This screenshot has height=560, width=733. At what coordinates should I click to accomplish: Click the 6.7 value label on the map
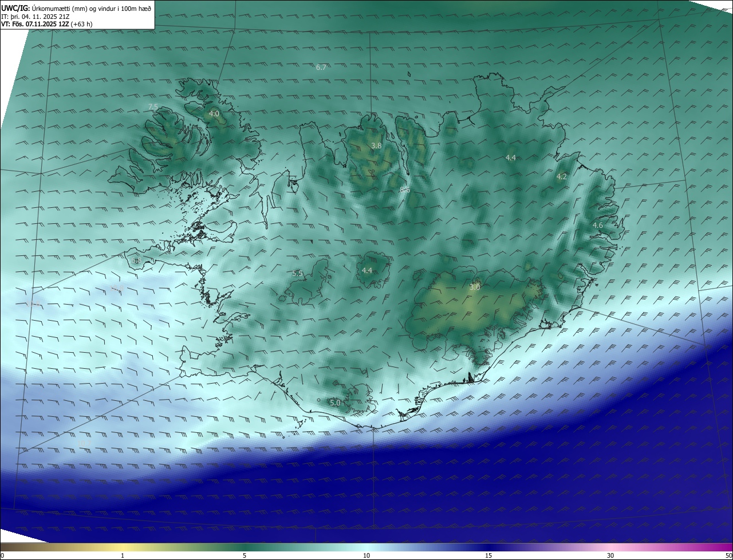321,67
